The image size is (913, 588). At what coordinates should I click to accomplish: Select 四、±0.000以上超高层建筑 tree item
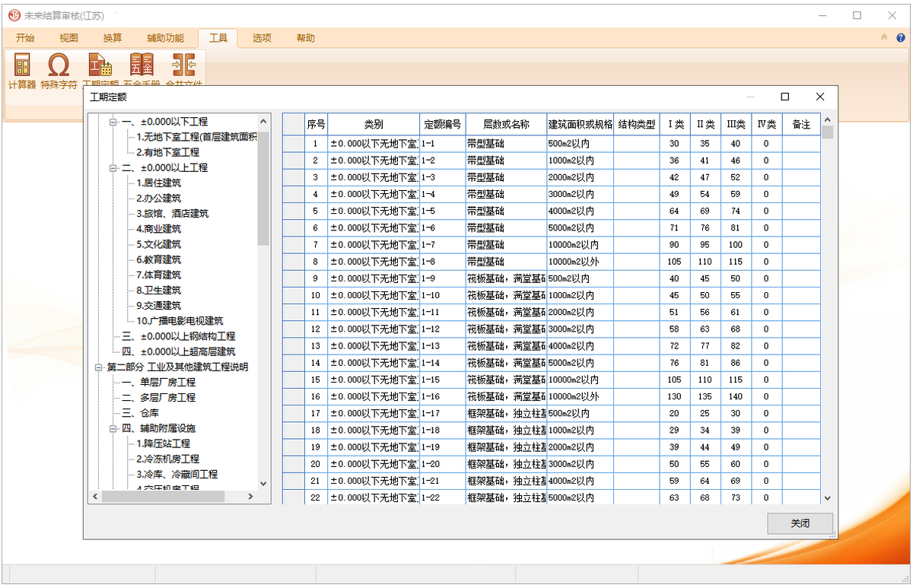[x=178, y=351]
